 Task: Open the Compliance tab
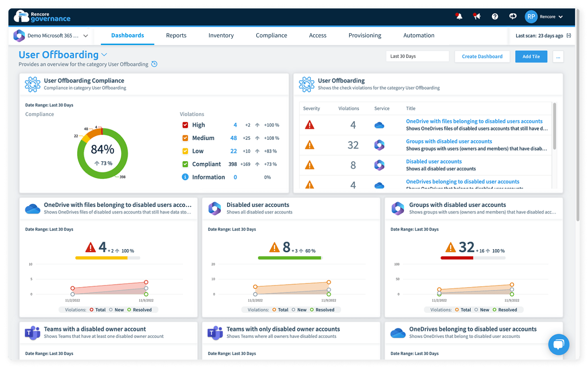coord(272,35)
